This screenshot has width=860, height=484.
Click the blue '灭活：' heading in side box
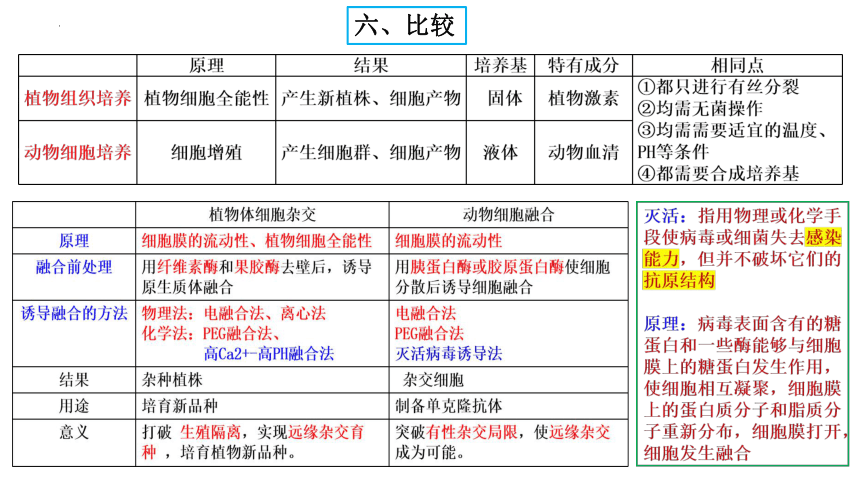pyautogui.click(x=665, y=216)
